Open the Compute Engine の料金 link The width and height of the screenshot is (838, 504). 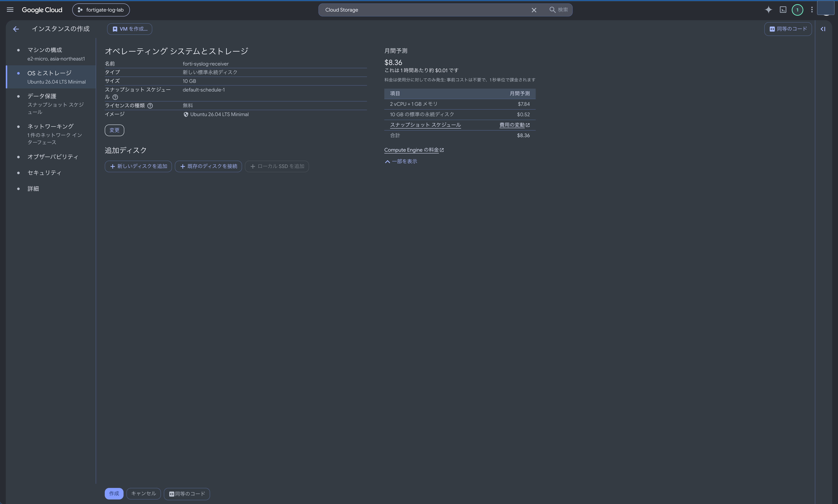pyautogui.click(x=414, y=150)
